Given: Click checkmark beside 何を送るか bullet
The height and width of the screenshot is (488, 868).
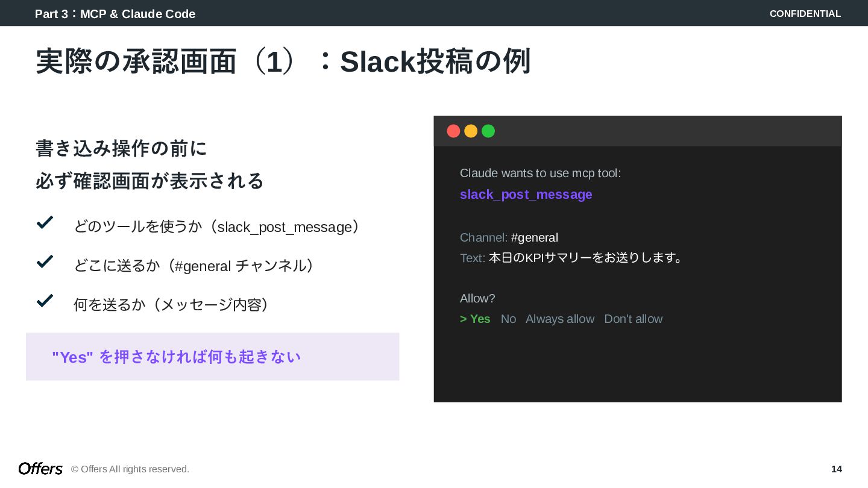Looking at the screenshot, I should [x=45, y=300].
